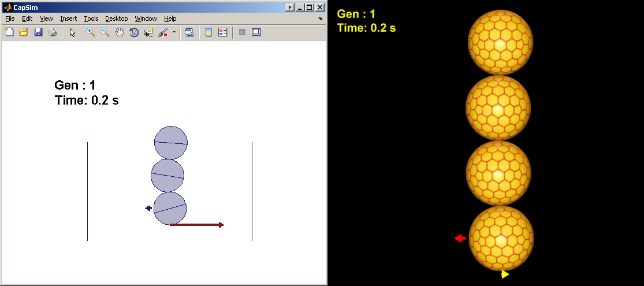Print the figure with the printer icon
Screen dimensions: 644x286
53,32
